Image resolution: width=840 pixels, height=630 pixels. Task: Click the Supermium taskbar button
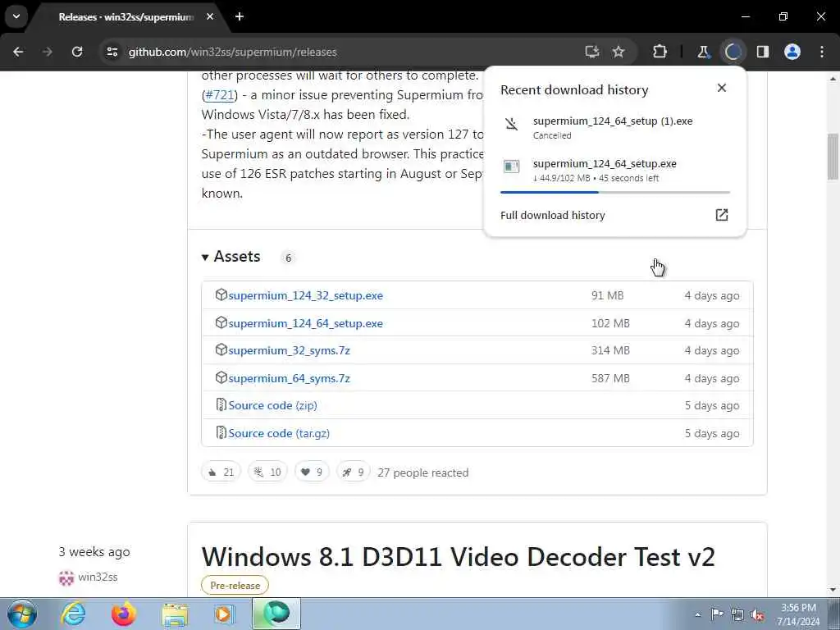[x=276, y=614]
